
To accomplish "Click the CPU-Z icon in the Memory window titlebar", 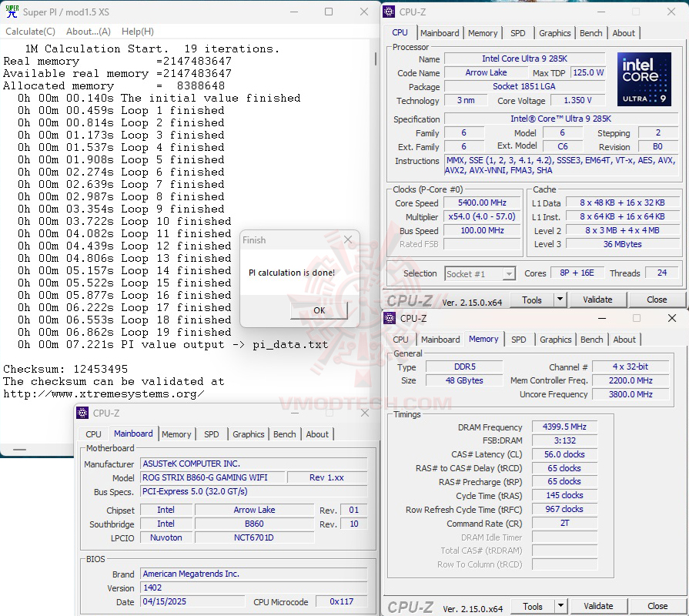I will [x=390, y=318].
